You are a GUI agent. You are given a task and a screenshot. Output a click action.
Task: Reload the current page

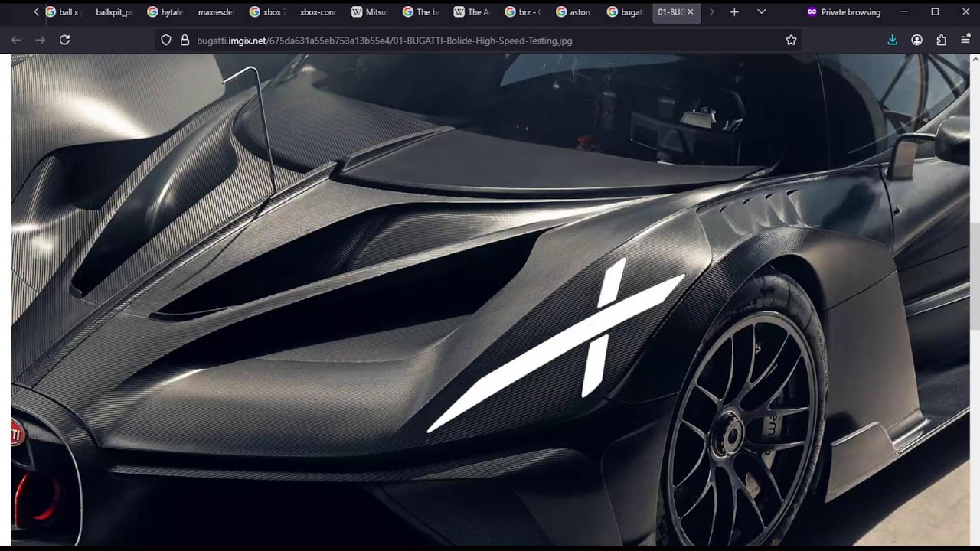coord(65,40)
